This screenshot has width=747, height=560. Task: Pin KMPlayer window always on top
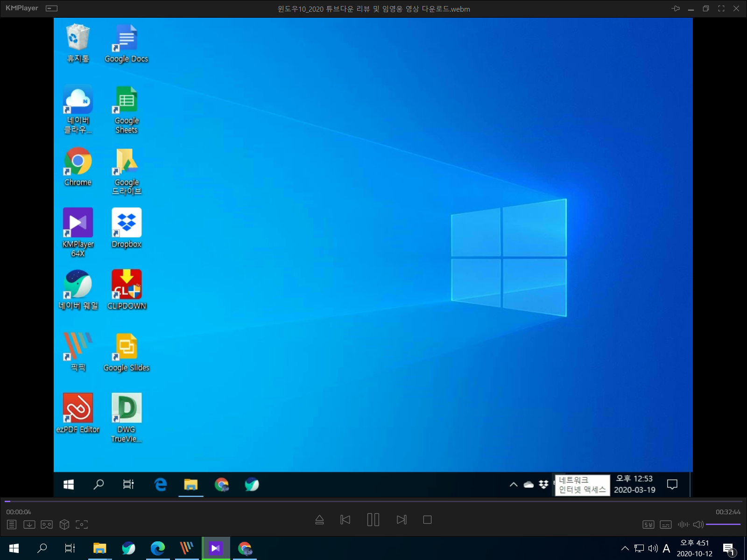(x=676, y=8)
